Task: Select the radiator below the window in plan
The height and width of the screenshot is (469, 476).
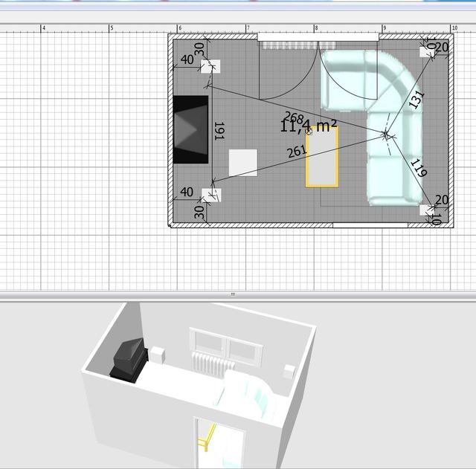Action: coord(288,45)
